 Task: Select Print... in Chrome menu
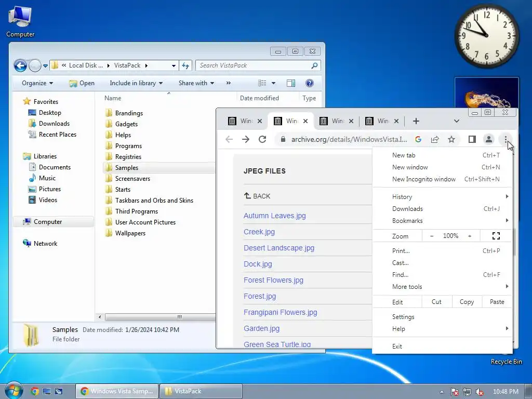tap(442, 251)
